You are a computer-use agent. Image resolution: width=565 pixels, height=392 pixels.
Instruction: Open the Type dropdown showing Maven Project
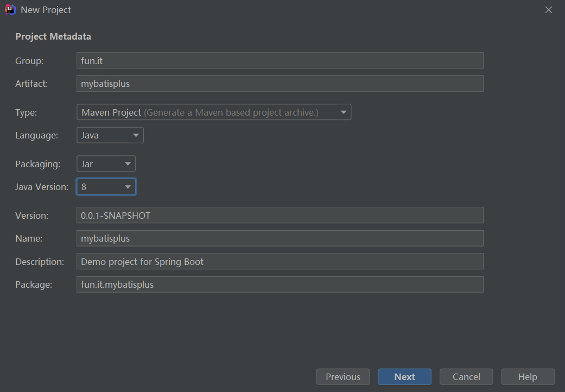214,112
